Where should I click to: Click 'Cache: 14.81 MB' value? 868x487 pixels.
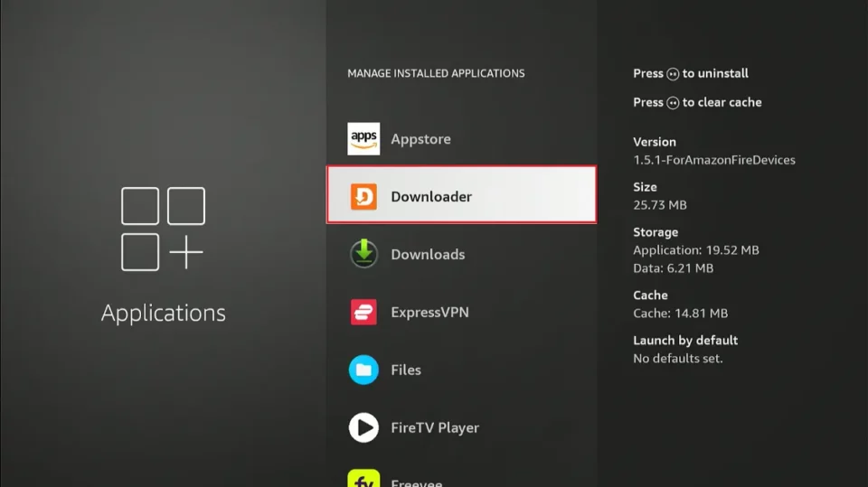click(x=680, y=314)
